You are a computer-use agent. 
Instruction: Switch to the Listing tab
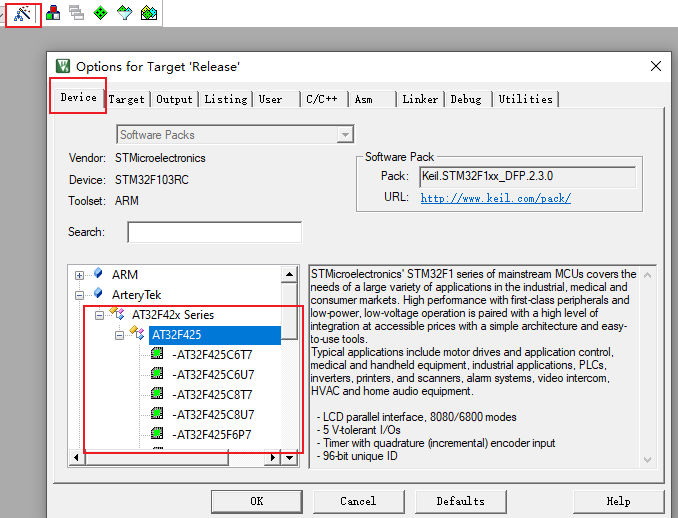[226, 99]
